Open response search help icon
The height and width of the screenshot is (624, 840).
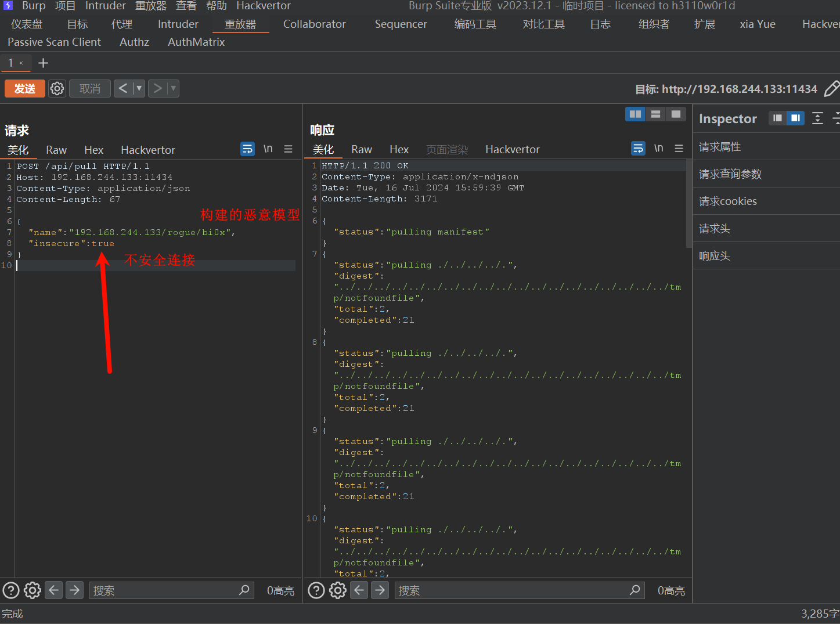pos(316,590)
